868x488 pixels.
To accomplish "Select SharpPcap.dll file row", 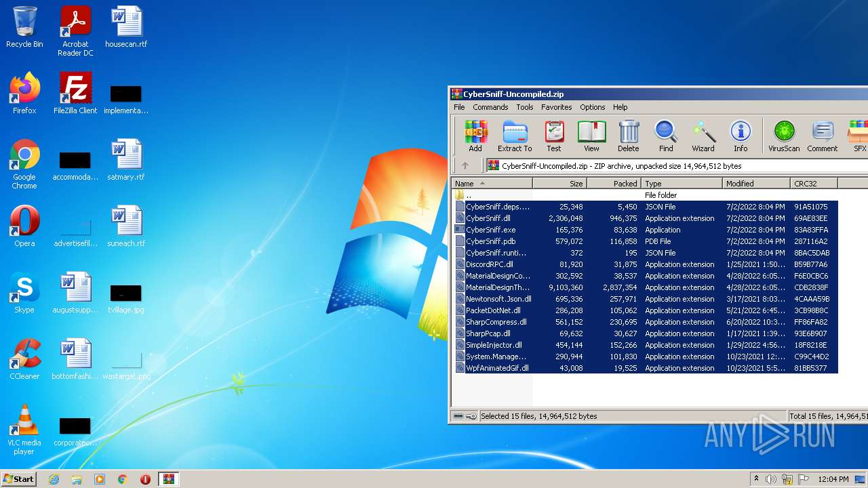I will pyautogui.click(x=646, y=333).
